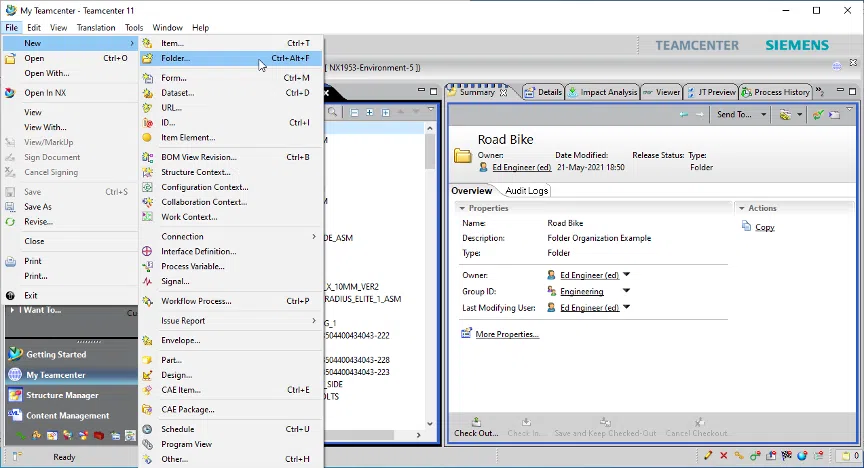The width and height of the screenshot is (864, 468).
Task: Click the Workflow Process icon
Action: click(x=147, y=301)
